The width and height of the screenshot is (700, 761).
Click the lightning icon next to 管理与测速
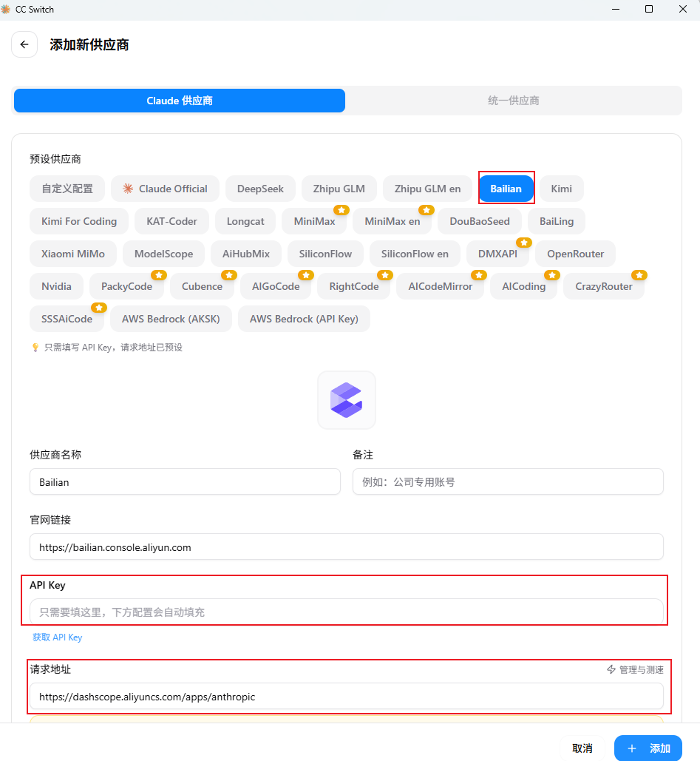pos(611,669)
